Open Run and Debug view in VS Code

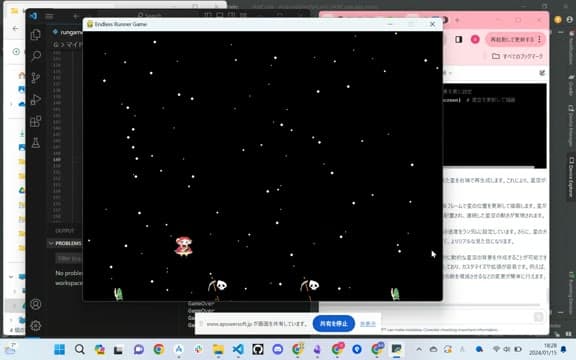click(36, 100)
